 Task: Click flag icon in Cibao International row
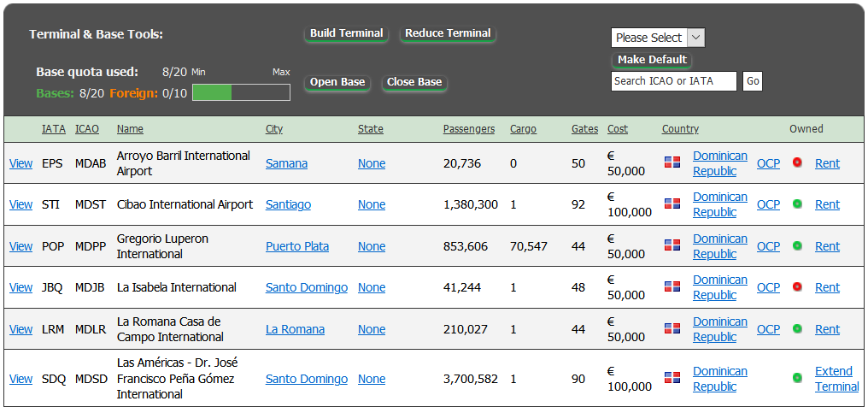(672, 204)
